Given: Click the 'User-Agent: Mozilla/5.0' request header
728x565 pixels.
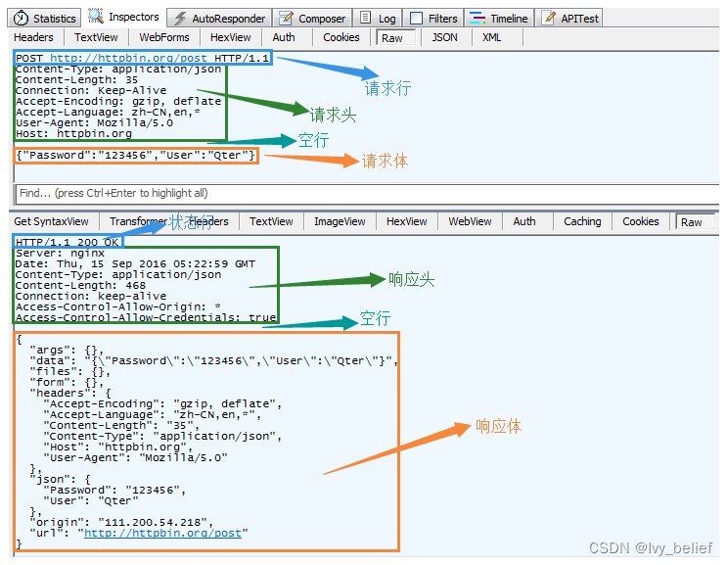Looking at the screenshot, I should coord(94,123).
